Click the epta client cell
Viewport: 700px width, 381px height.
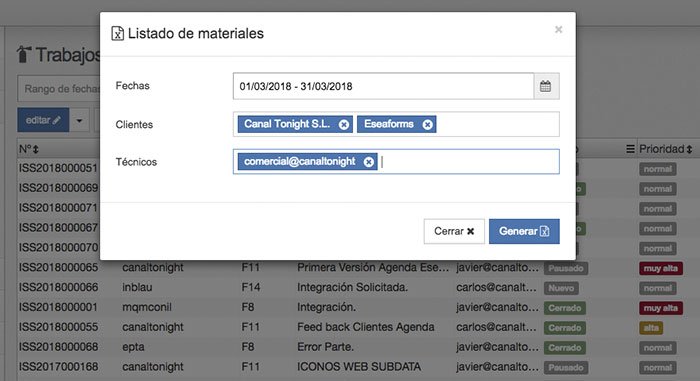point(133,347)
